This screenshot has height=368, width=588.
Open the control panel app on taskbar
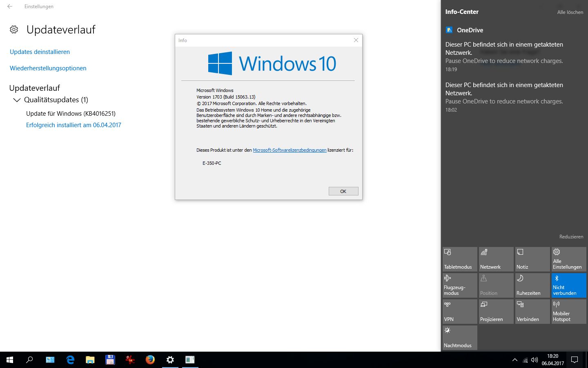(x=50, y=360)
